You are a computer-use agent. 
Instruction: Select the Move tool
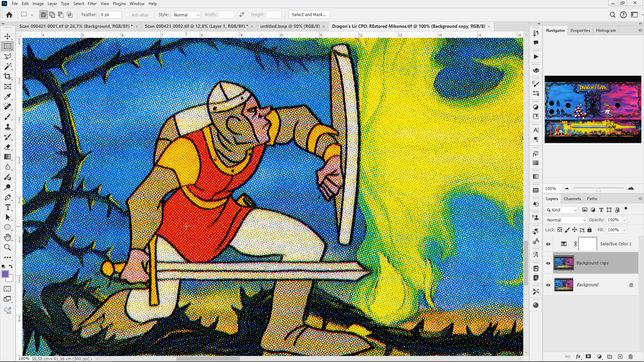click(x=8, y=36)
